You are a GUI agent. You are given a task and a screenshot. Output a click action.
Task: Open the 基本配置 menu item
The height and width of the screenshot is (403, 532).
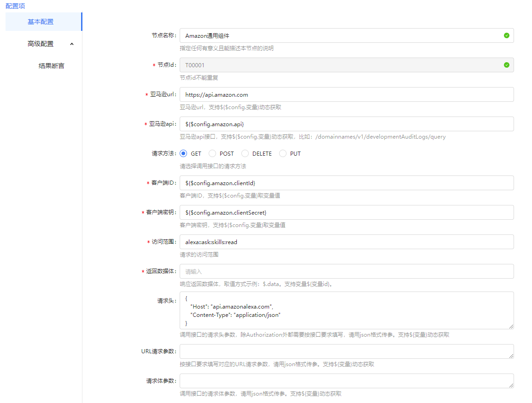41,22
